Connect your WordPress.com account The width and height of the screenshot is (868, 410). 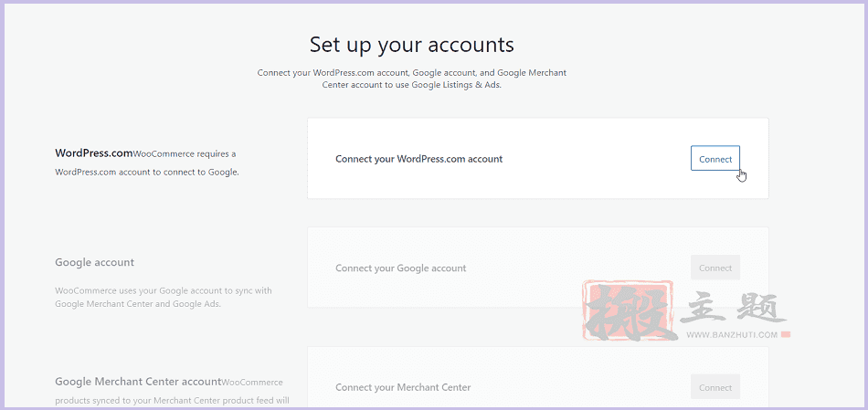[715, 158]
